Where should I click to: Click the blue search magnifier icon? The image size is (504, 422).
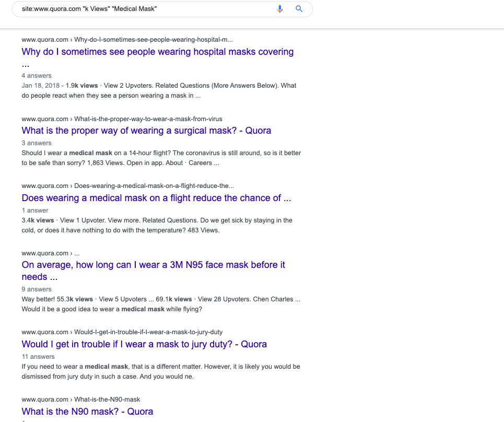pos(299,9)
